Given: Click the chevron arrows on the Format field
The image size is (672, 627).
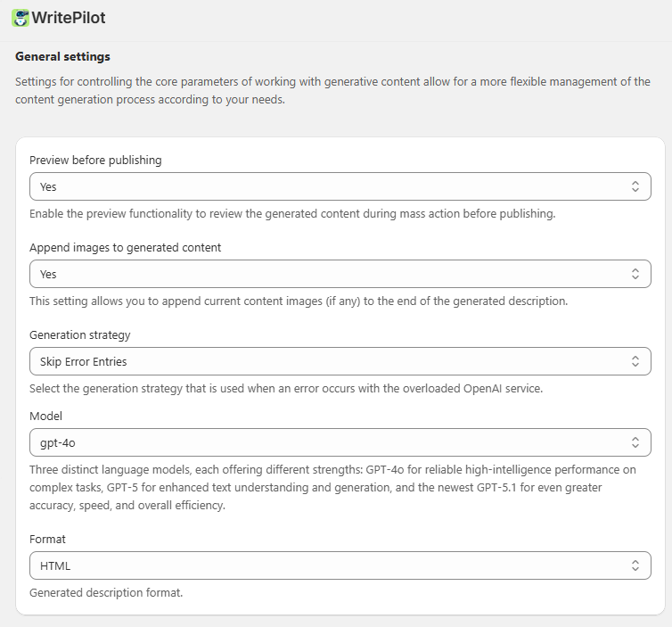Looking at the screenshot, I should (x=635, y=565).
